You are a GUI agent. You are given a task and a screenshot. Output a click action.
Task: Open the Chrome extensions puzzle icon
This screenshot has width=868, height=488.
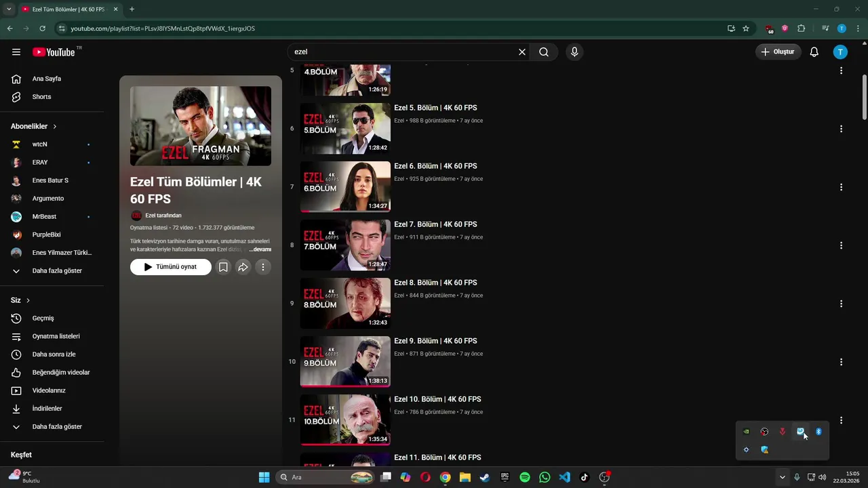[802, 28]
